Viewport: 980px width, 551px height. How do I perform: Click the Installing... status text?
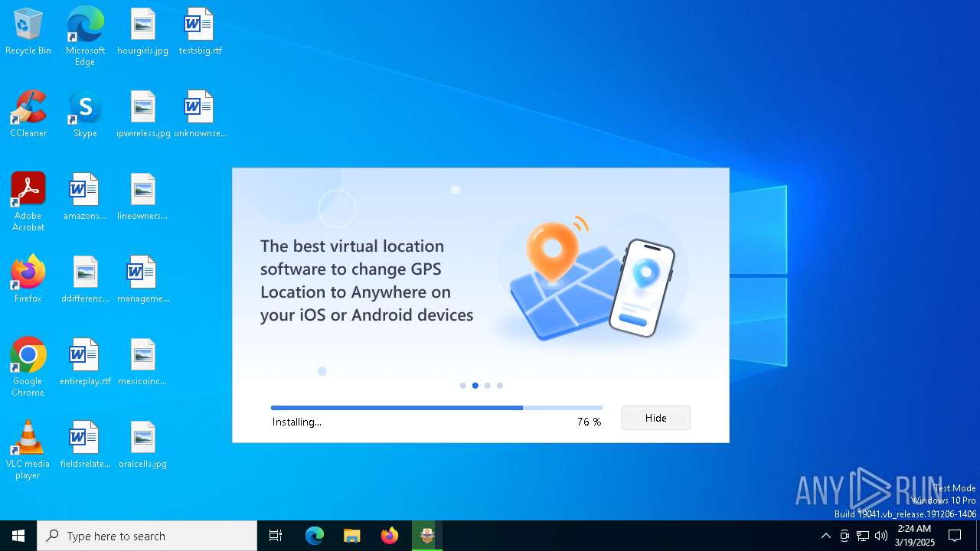tap(297, 422)
